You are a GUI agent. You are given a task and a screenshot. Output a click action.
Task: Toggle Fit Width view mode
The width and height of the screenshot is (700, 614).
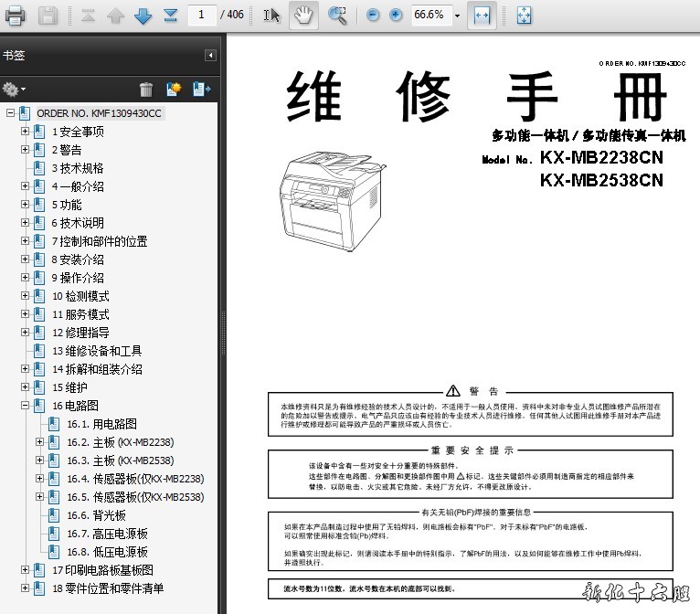pos(482,16)
